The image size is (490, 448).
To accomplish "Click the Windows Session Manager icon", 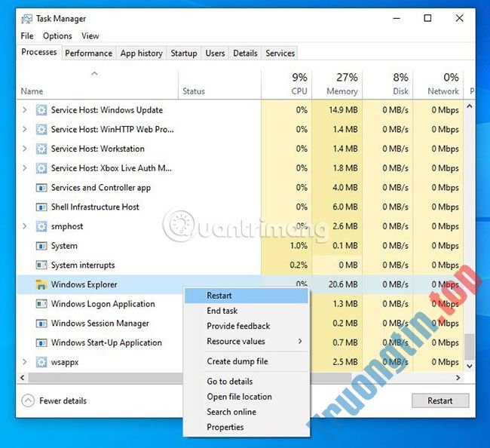I will pyautogui.click(x=41, y=324).
